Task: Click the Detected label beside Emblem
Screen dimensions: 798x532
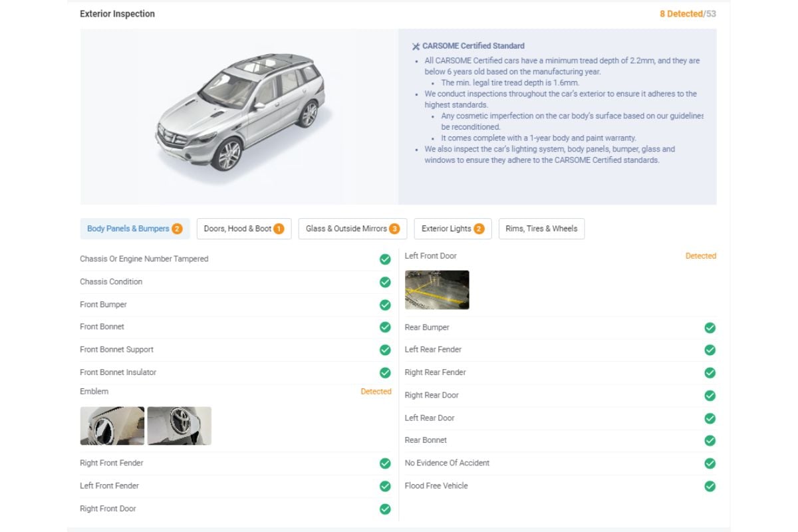Action: 376,392
